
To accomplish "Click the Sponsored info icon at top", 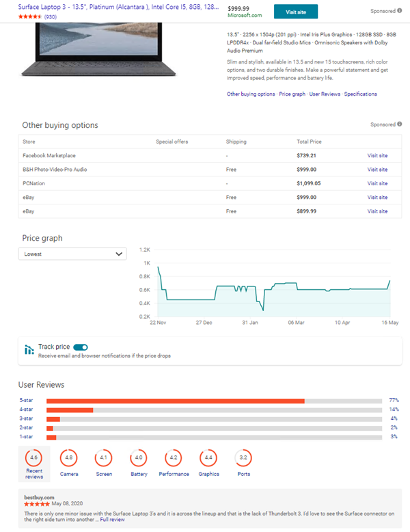I will coord(399,11).
